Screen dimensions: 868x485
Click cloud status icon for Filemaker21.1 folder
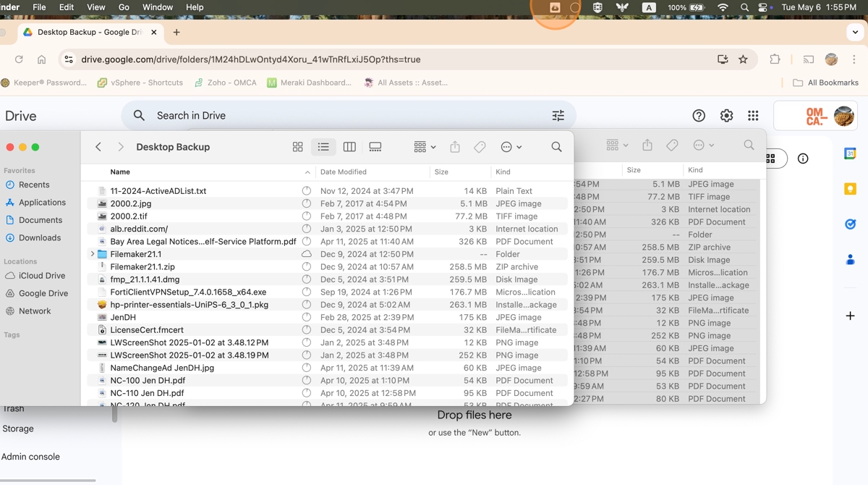(307, 254)
